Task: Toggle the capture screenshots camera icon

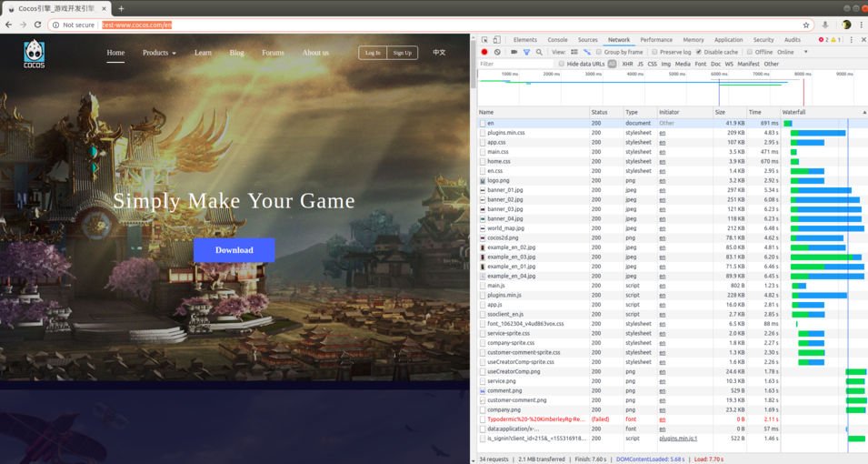Action: click(x=514, y=52)
